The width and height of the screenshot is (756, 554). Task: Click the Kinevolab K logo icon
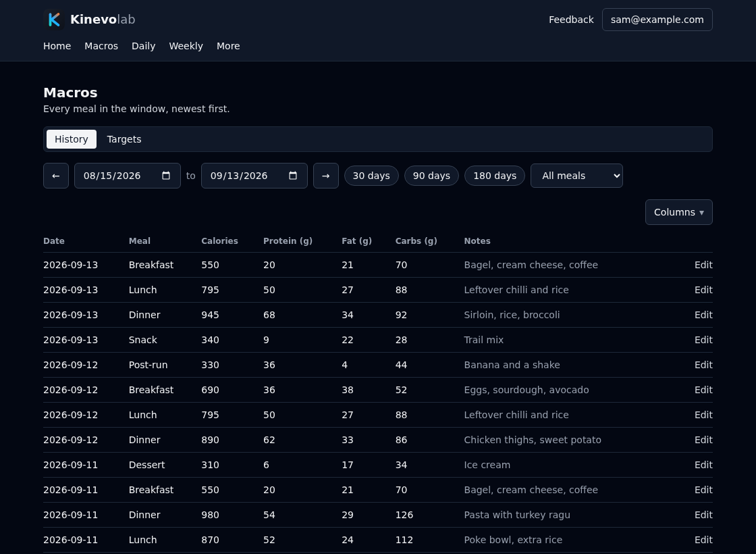(54, 20)
